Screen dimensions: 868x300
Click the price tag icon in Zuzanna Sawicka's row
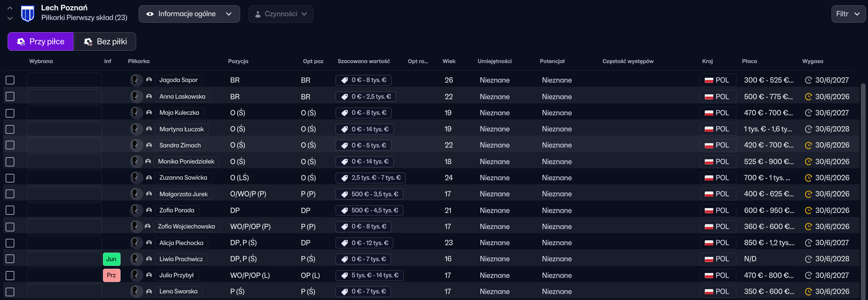click(x=345, y=178)
